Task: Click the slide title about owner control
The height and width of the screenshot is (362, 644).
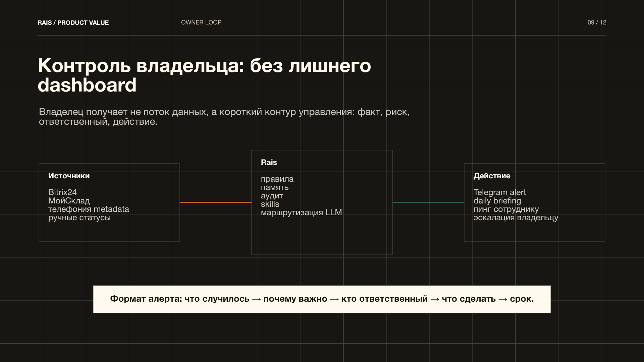Action: 205,75
